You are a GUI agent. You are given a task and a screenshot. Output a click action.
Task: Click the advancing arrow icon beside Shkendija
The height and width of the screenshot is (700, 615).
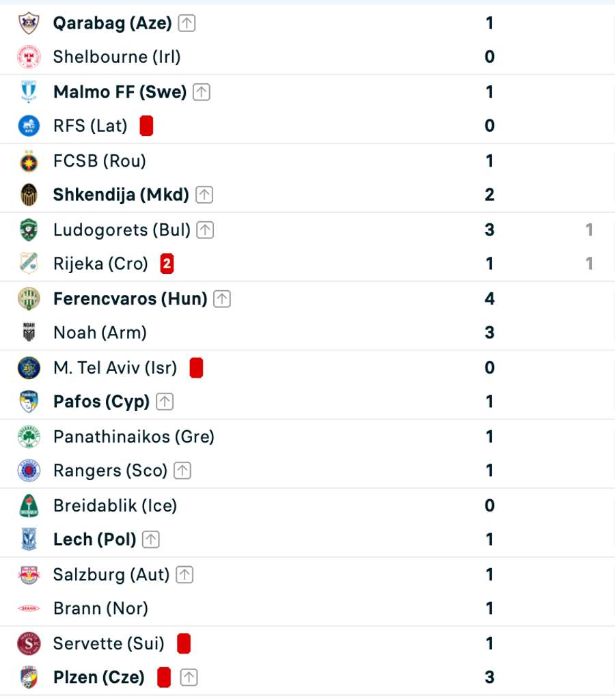[x=204, y=195]
